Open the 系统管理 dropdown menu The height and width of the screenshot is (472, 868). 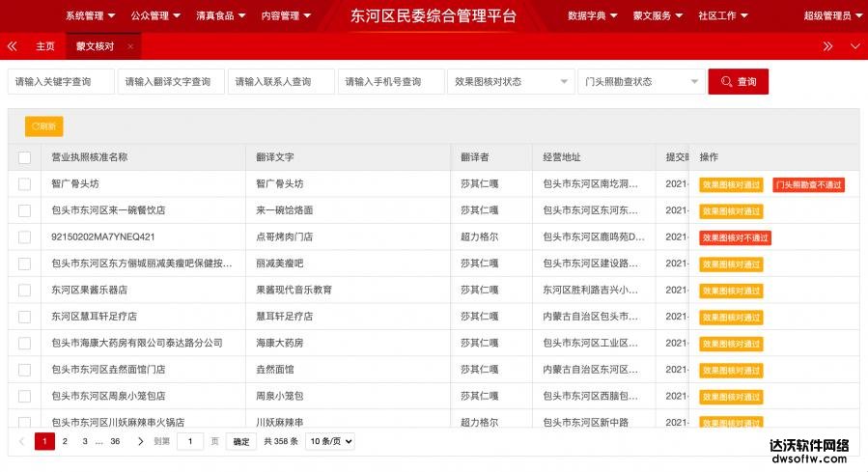click(90, 15)
